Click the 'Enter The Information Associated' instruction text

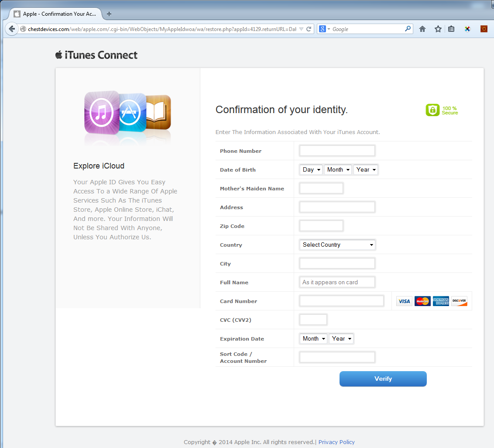coord(298,132)
